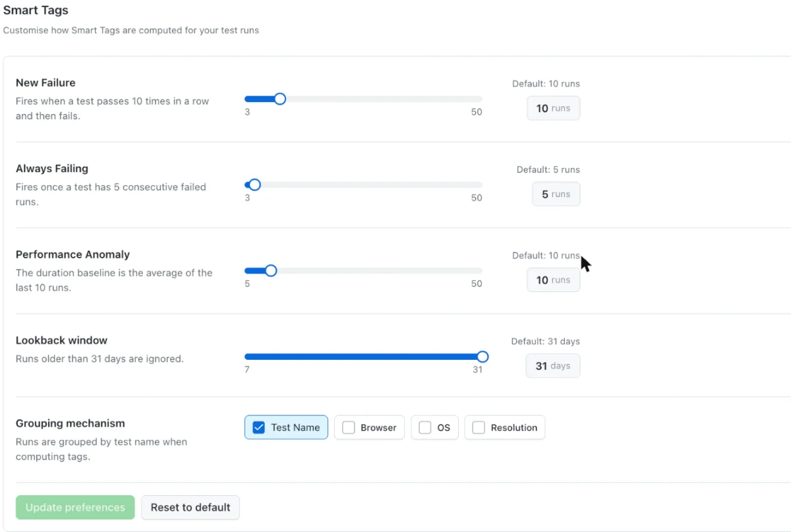This screenshot has height=532, width=791.
Task: Check the Test Name grouping checkbox
Action: click(259, 427)
